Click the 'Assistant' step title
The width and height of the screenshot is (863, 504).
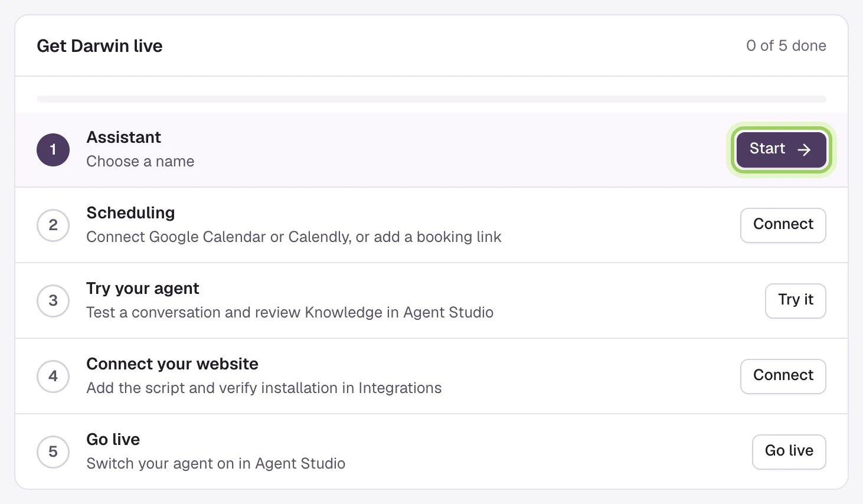(x=123, y=138)
